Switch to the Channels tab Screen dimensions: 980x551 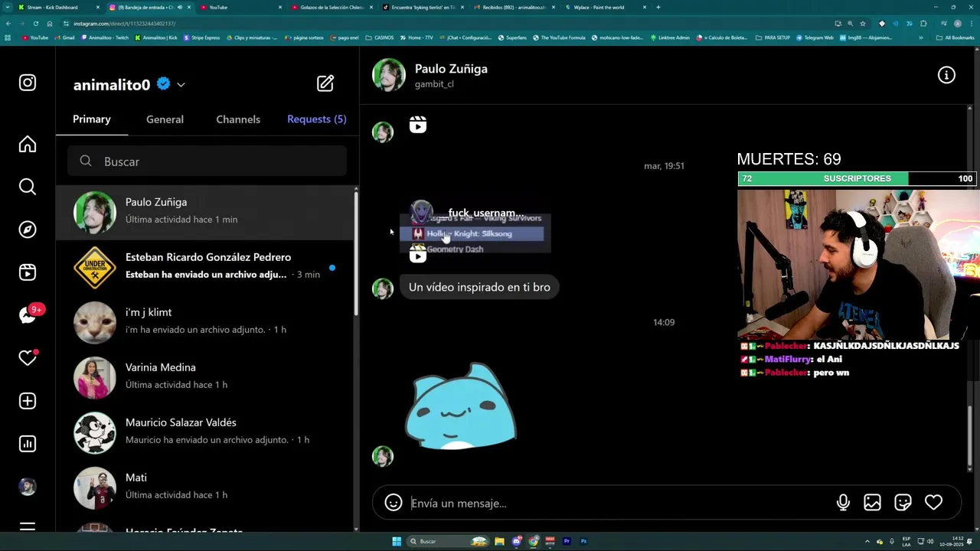point(238,119)
